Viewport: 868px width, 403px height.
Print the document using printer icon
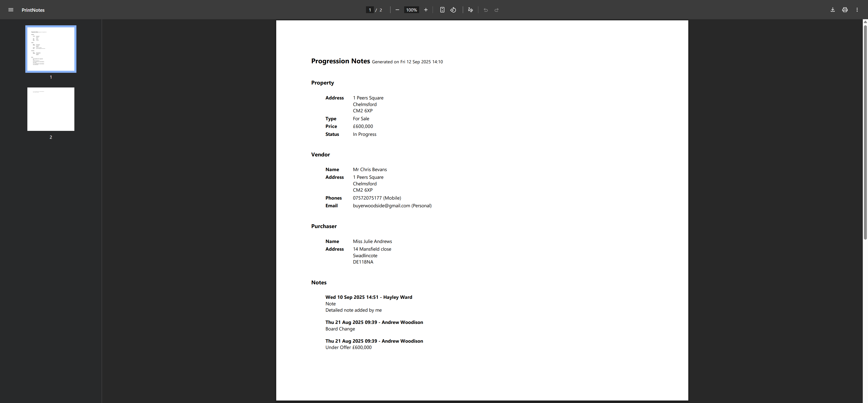(845, 10)
